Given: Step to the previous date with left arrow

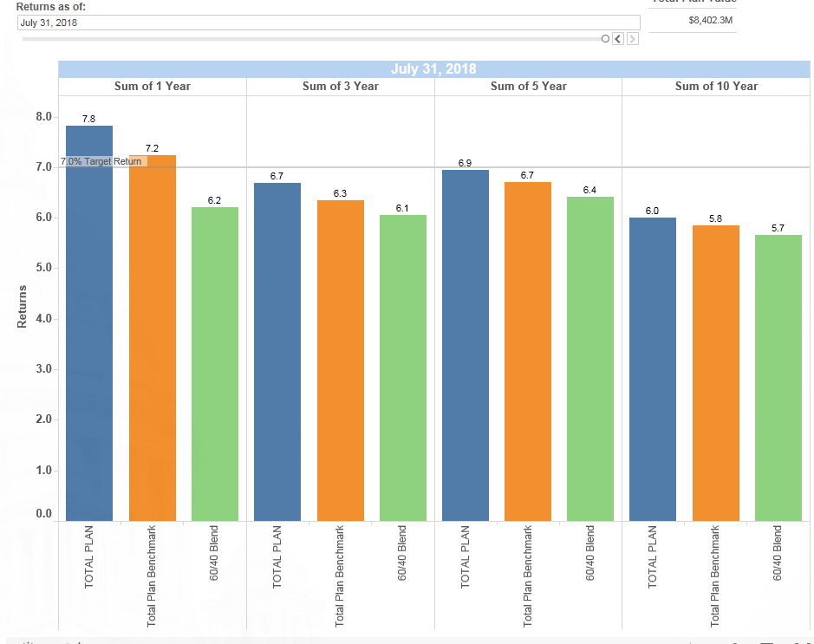Looking at the screenshot, I should 618,39.
